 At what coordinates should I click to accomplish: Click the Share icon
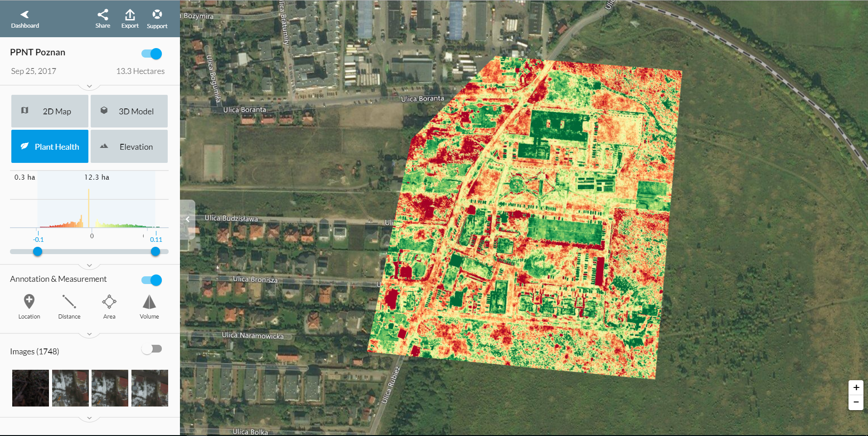[103, 19]
